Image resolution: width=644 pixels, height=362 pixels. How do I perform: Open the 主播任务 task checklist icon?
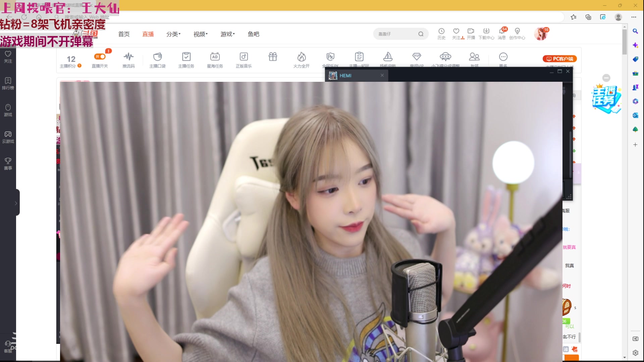coord(186,57)
